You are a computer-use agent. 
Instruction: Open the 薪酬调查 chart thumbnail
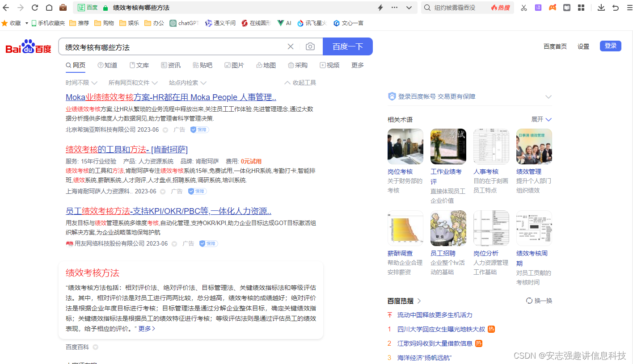[x=405, y=228]
